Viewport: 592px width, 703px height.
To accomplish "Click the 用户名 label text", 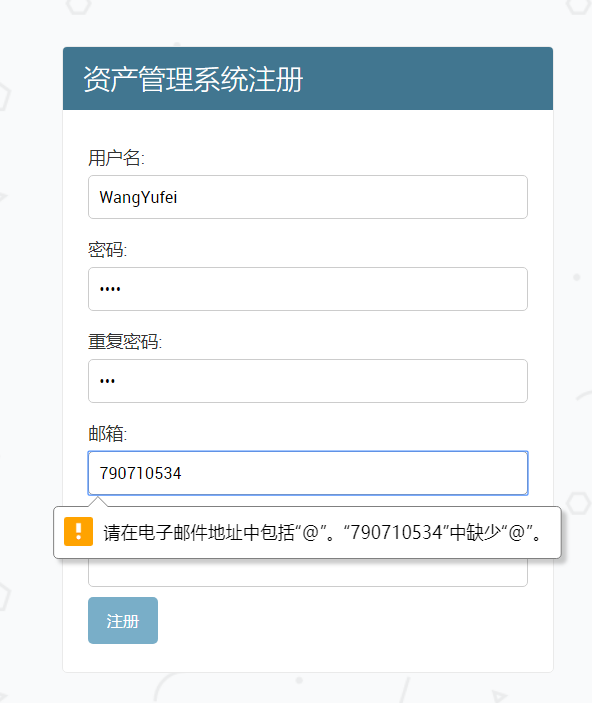I will (116, 158).
